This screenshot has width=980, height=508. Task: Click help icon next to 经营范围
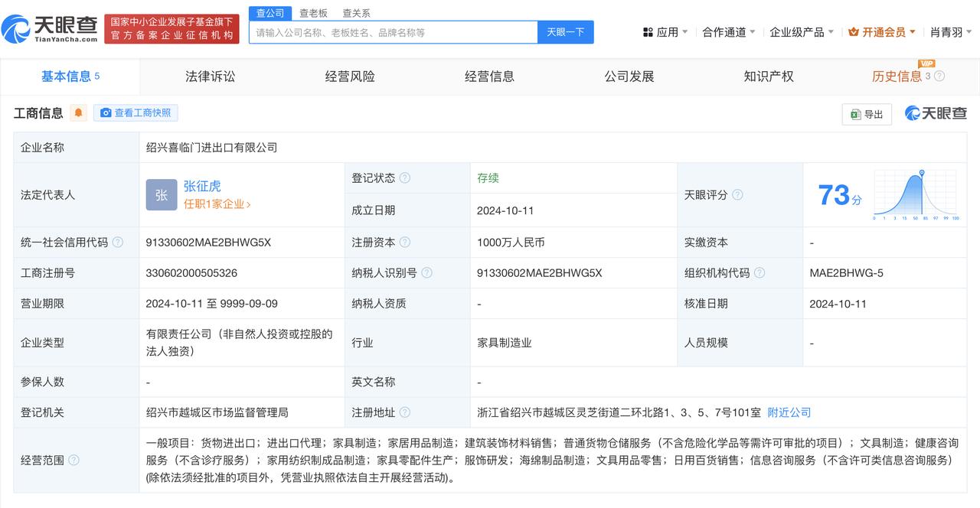click(x=73, y=461)
